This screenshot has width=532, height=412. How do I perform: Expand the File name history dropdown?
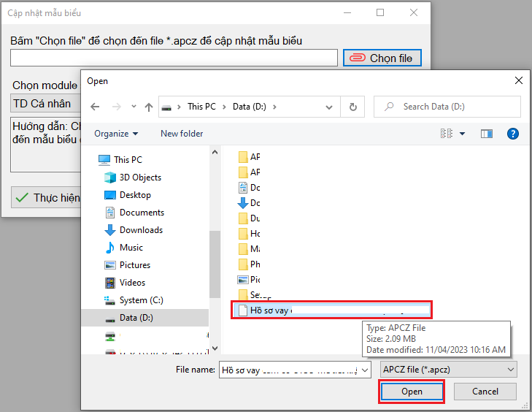pos(366,370)
